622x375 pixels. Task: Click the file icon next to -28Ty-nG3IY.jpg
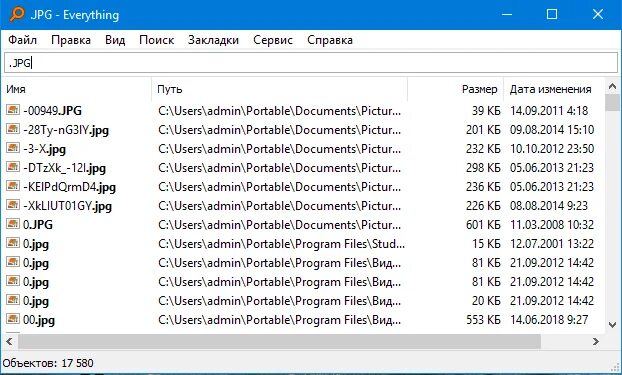pyautogui.click(x=13, y=129)
